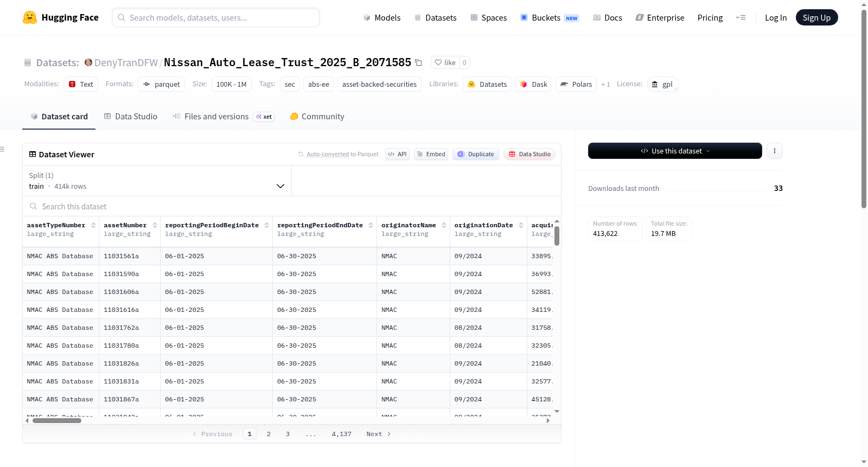This screenshot has width=868, height=467.
Task: Switch to the Data Studio tab
Action: 131,116
